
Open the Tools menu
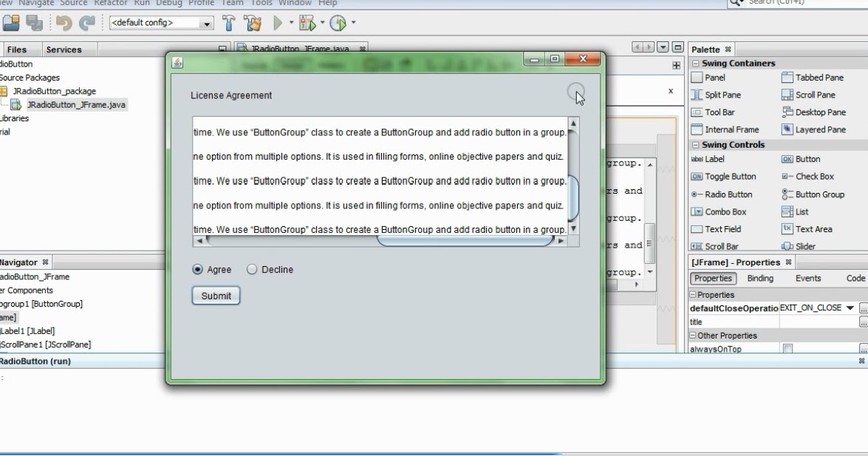pos(261,3)
